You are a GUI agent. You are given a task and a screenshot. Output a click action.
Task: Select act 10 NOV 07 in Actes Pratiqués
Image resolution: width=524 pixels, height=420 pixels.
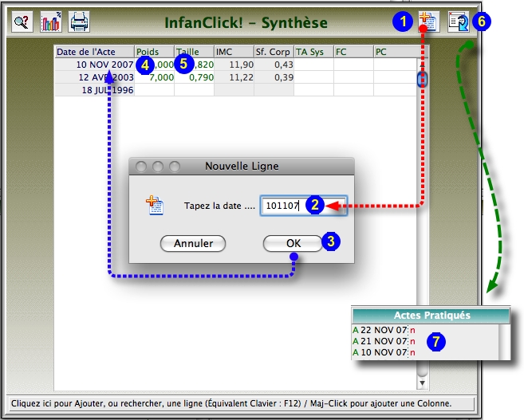[x=384, y=352]
